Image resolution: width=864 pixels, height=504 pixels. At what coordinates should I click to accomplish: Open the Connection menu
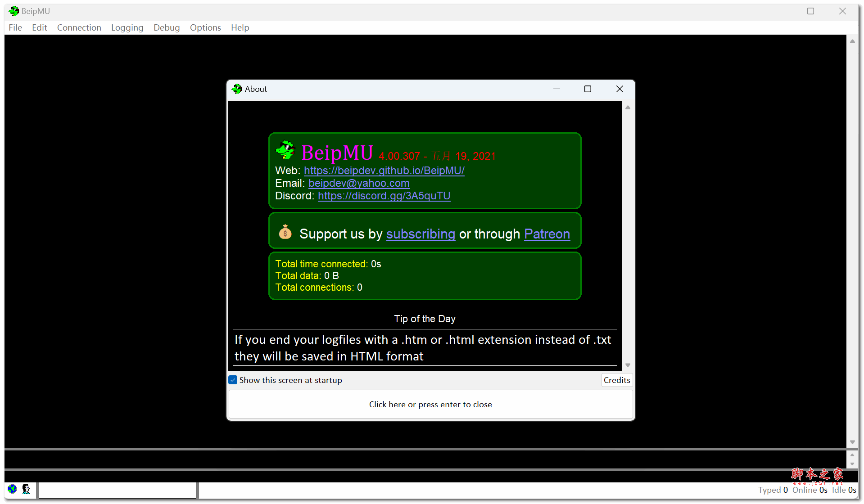tap(79, 27)
